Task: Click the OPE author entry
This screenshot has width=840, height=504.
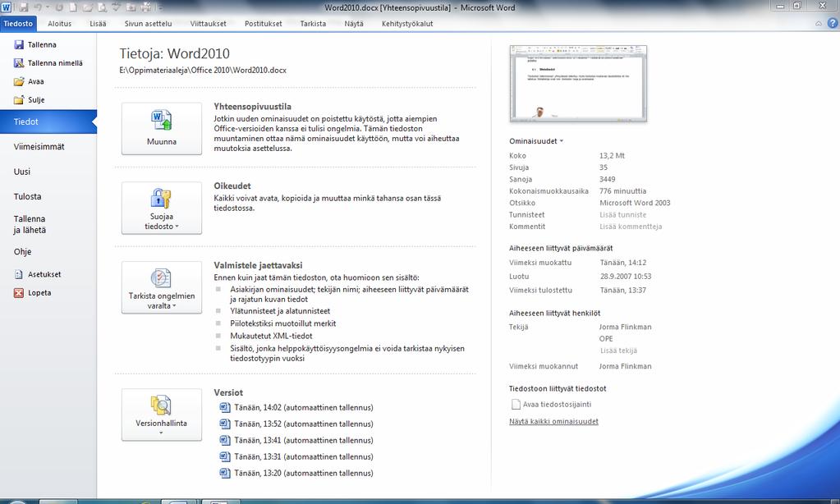Action: (x=606, y=338)
